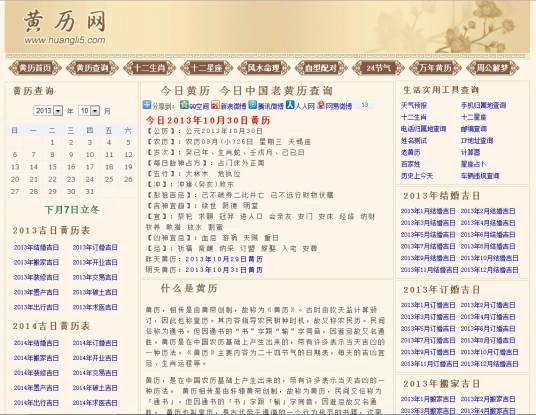Open the 星座占卜 tool link
536x415 pixels.
473,164
